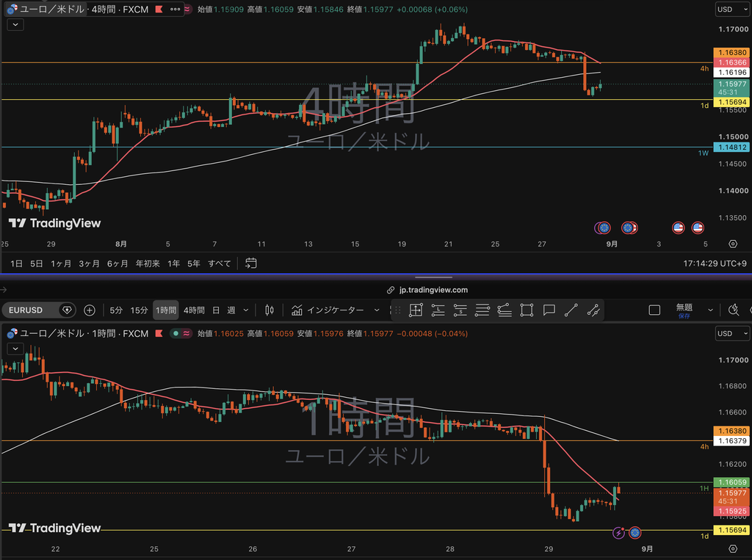This screenshot has height=560, width=752.
Task: Open the go-to-date calendar icon
Action: [251, 263]
